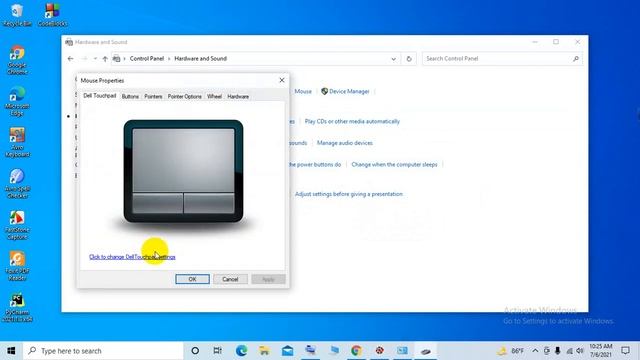
Task: Open the microphone tray icon
Action: [558, 351]
